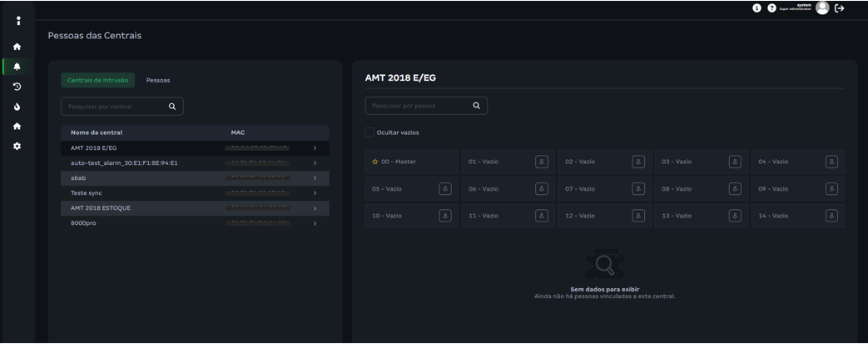The image size is (868, 344).
Task: Switch to the Pessoas tab
Action: click(158, 80)
